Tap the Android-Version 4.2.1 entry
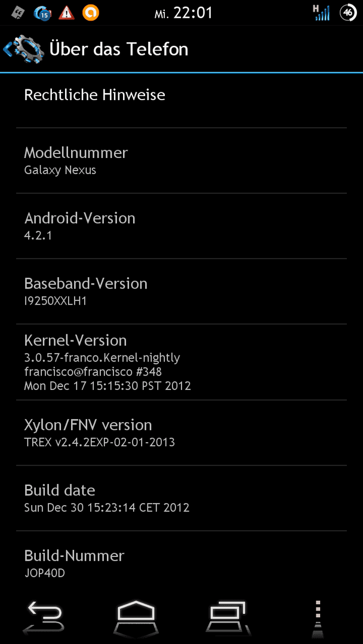The width and height of the screenshot is (363, 644). tap(181, 226)
